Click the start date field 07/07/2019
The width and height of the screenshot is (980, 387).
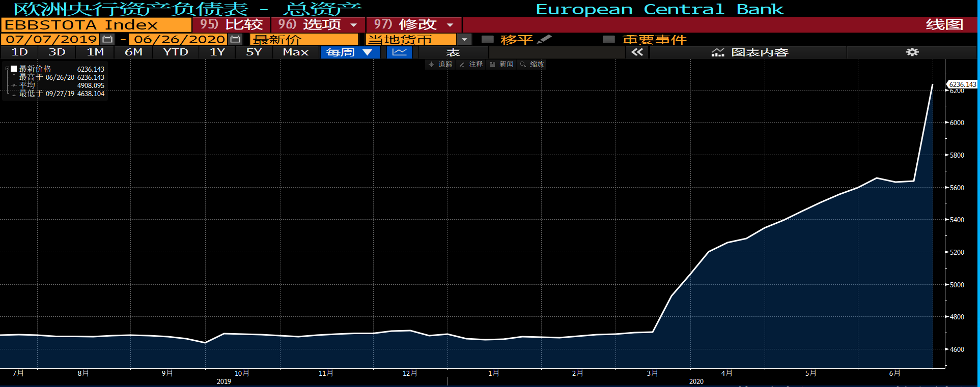[51, 39]
